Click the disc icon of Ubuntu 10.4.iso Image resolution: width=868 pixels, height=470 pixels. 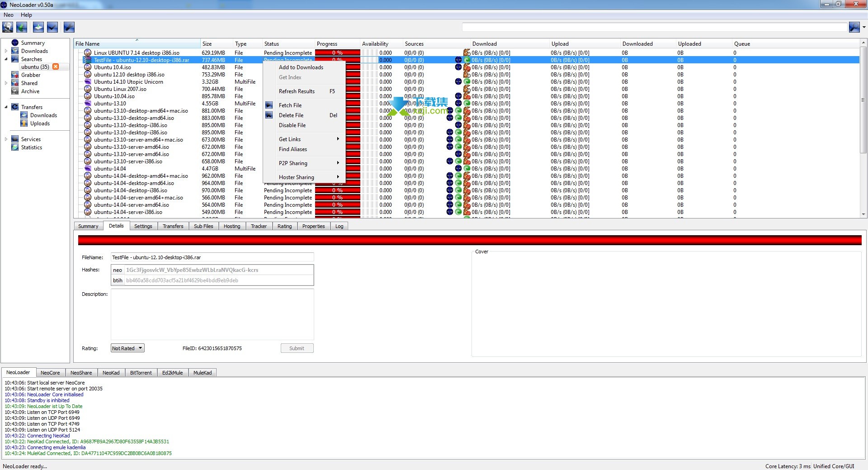point(88,67)
